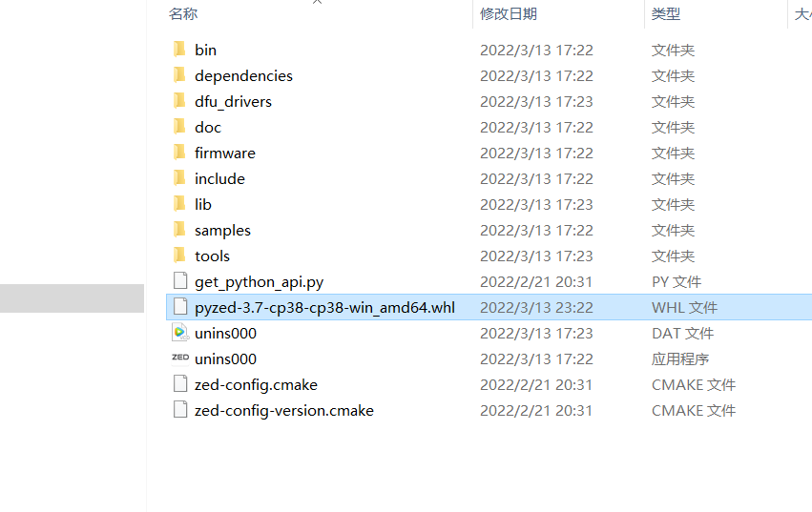
Task: Select the include folder name
Action: click(219, 178)
